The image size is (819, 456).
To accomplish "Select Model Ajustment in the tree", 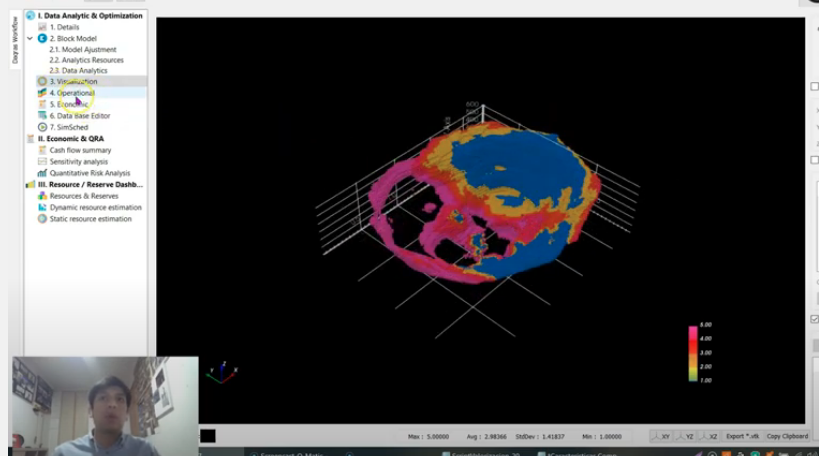I will click(83, 49).
